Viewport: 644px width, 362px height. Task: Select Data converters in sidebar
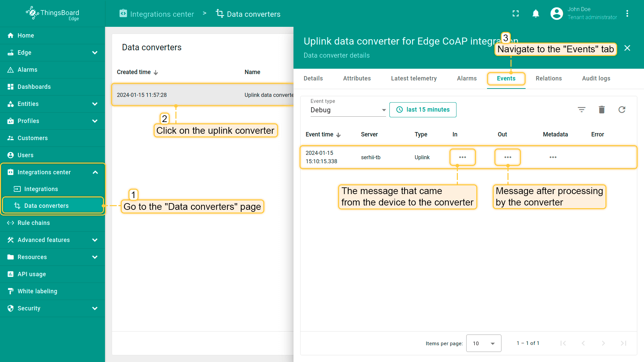tap(52, 206)
